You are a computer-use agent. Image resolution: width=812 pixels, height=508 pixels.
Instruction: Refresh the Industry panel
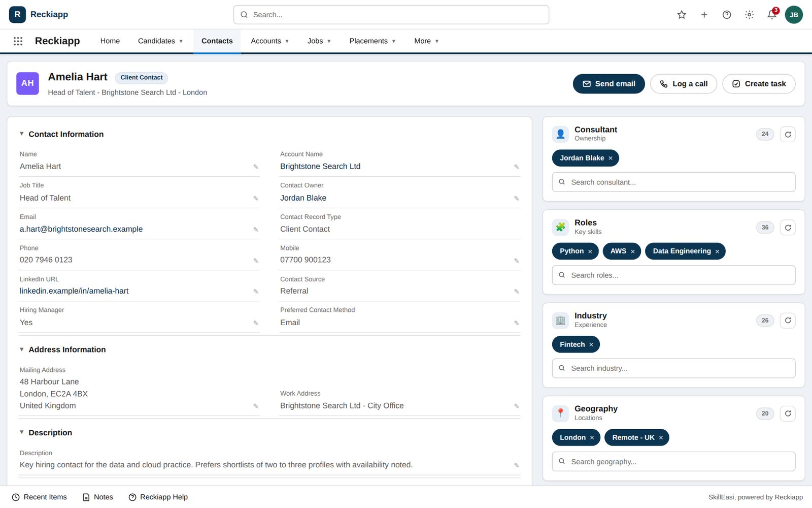(788, 321)
